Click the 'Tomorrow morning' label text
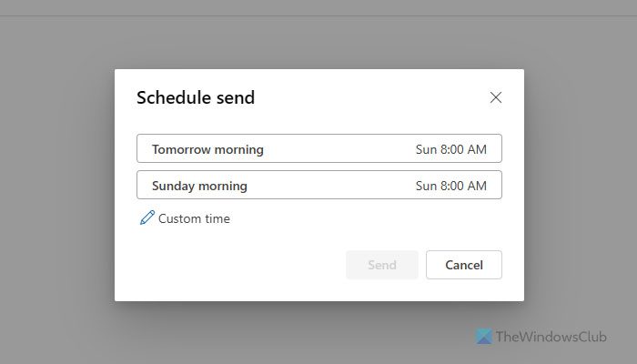 coord(207,149)
